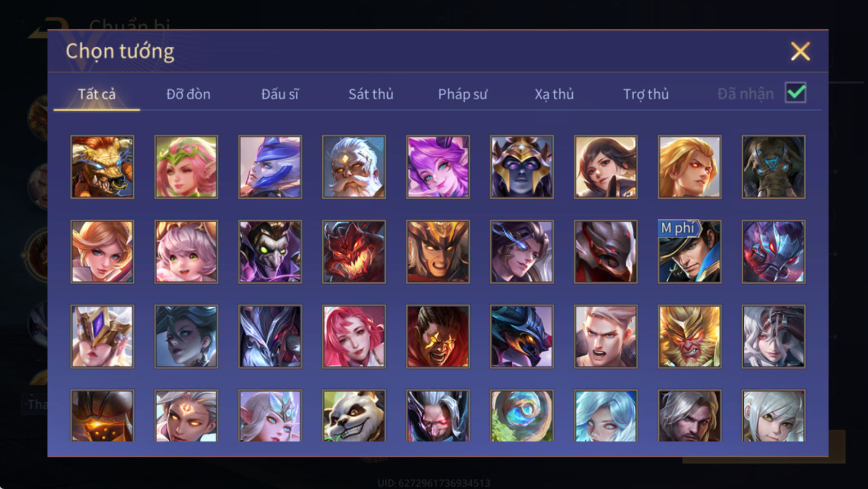Pick the pink-haired woman hero portrait
This screenshot has height=489, width=868.
pos(354,337)
